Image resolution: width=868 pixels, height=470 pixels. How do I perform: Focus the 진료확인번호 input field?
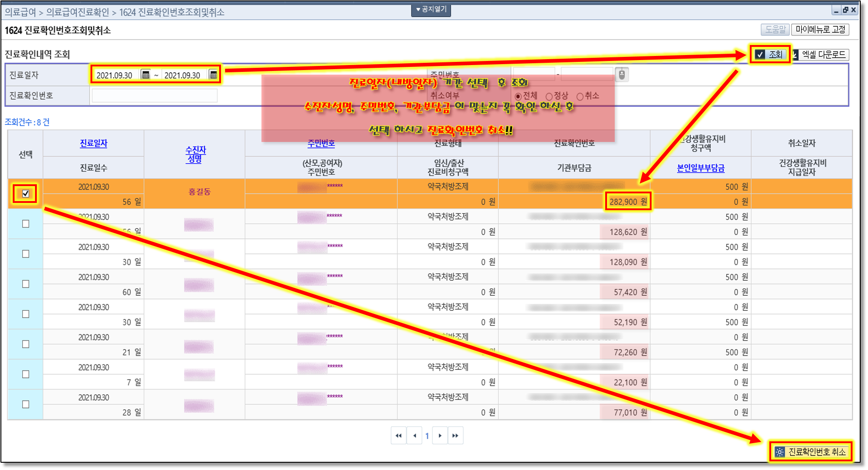(x=155, y=96)
